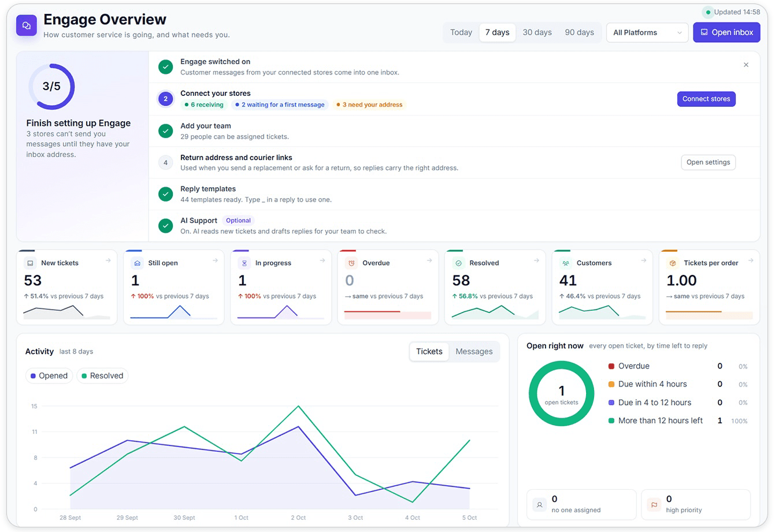Open Overdue card arrow

[429, 261]
